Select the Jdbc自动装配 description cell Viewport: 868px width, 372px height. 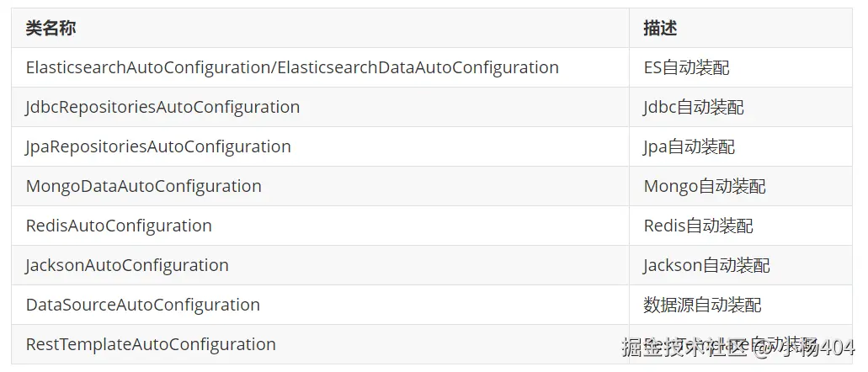point(694,107)
